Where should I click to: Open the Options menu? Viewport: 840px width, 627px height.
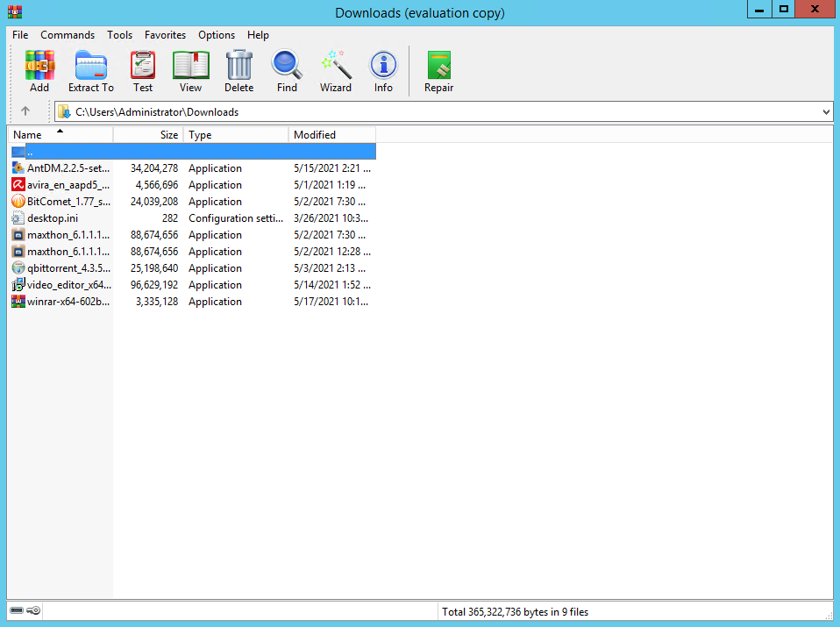[217, 35]
